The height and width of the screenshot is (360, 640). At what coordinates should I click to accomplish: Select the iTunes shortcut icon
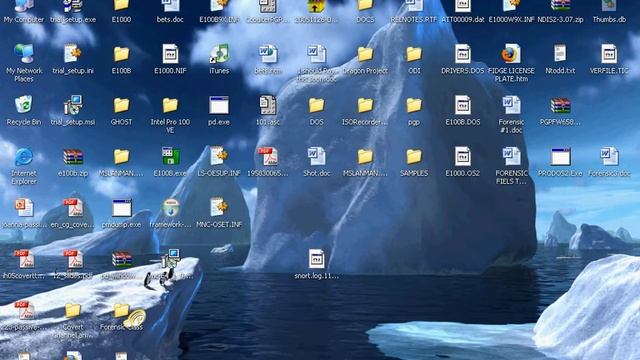click(x=219, y=54)
